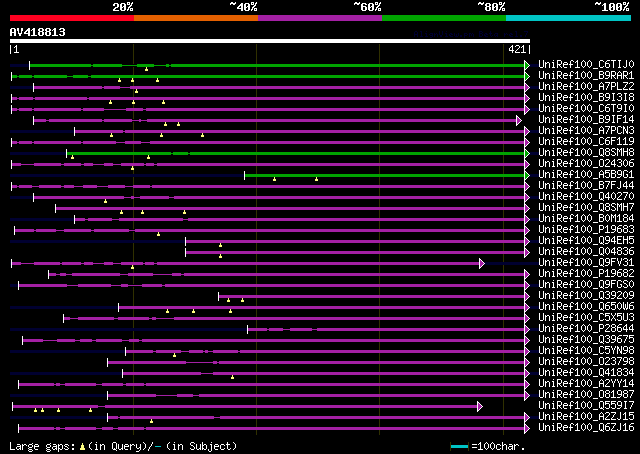Select the UniRef100_Q6ZJ16 label
640x454 pixels.
coord(586,428)
